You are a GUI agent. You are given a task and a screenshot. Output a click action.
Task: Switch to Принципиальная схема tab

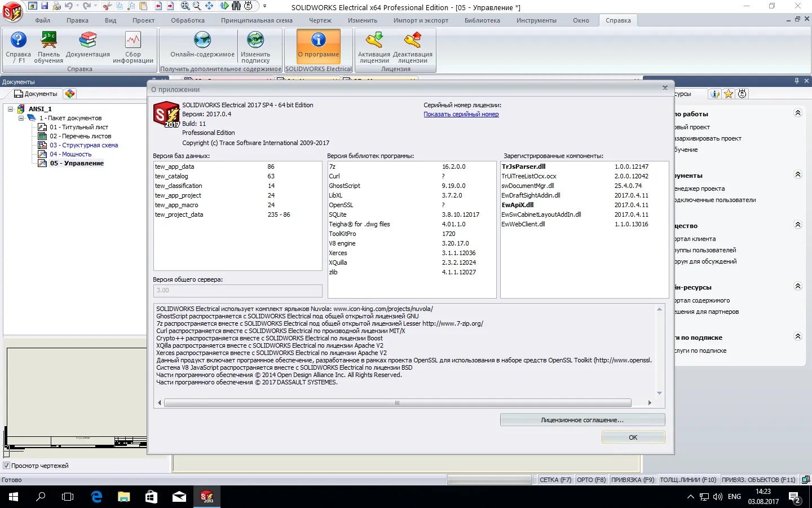[x=257, y=20]
